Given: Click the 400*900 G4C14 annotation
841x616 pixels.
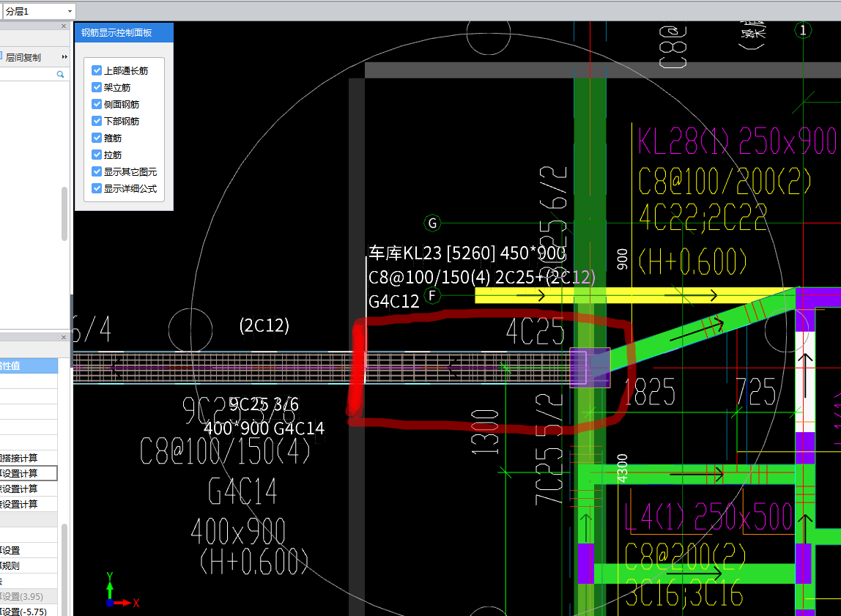Looking at the screenshot, I should [x=264, y=428].
